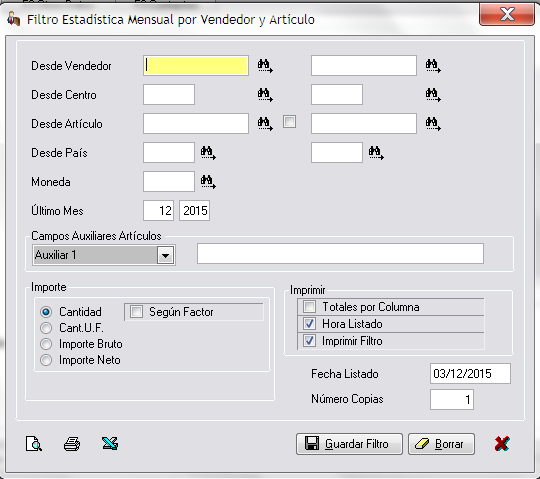The height and width of the screenshot is (479, 540).
Task: Focus the Fecha Listado date field
Action: pos(470,374)
